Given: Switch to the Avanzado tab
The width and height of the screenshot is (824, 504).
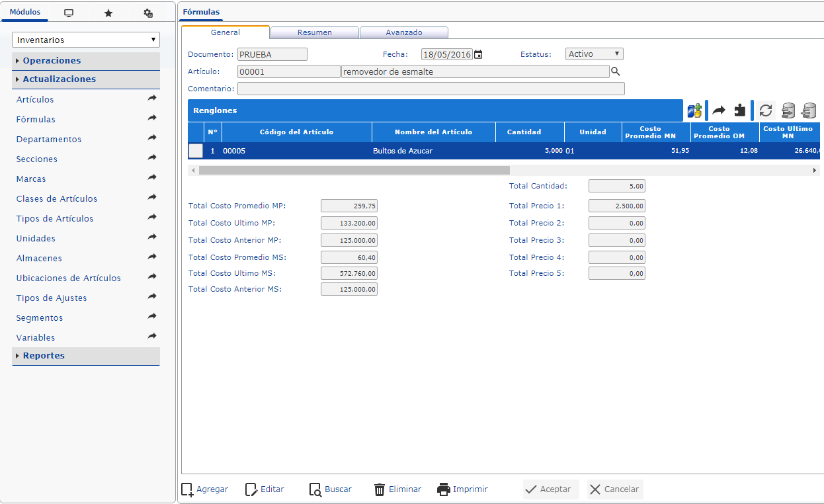Looking at the screenshot, I should [403, 32].
